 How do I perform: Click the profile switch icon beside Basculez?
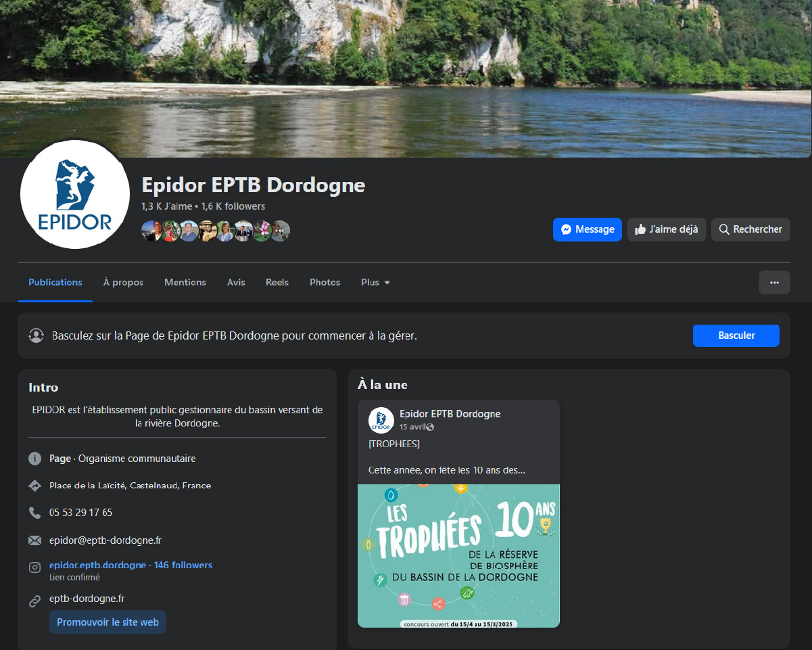coord(36,335)
